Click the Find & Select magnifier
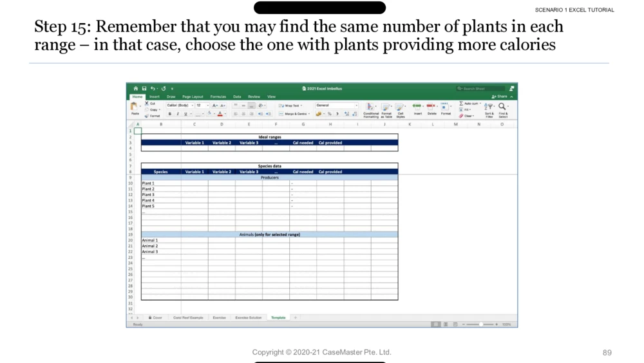 click(503, 107)
